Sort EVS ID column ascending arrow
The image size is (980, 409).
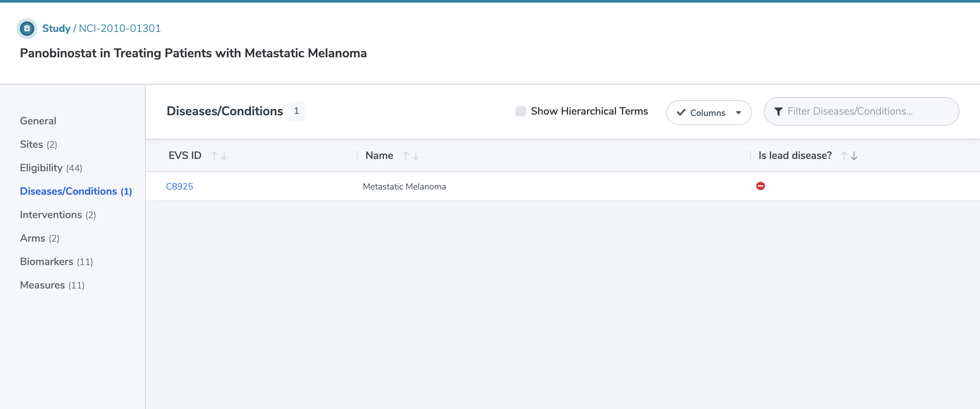coord(214,155)
